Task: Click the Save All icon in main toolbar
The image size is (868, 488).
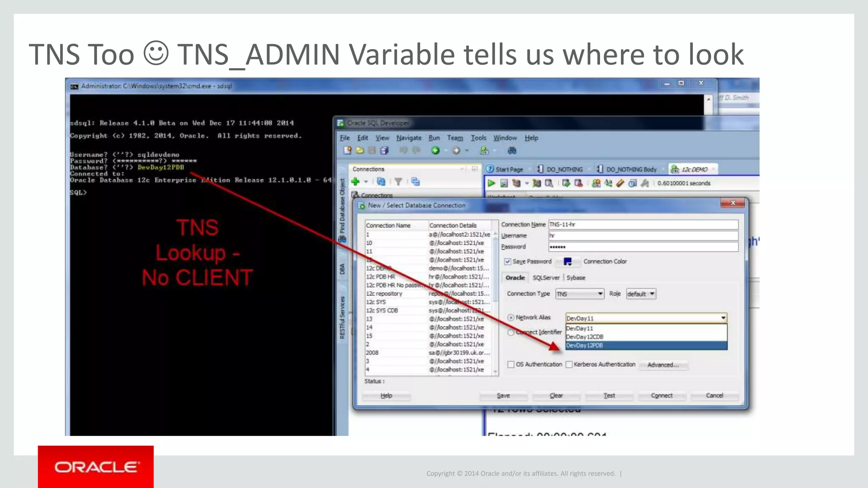Action: [384, 150]
